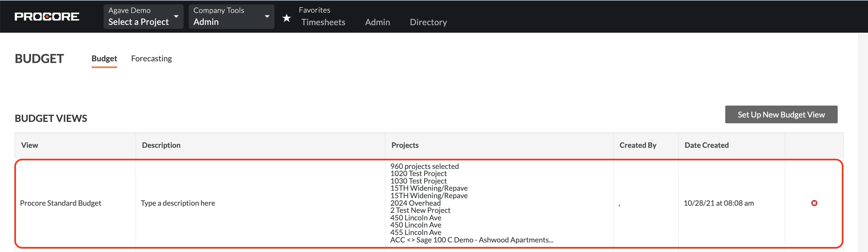Open the Directory favorite link
Image resolution: width=868 pixels, height=252 pixels.
click(428, 22)
